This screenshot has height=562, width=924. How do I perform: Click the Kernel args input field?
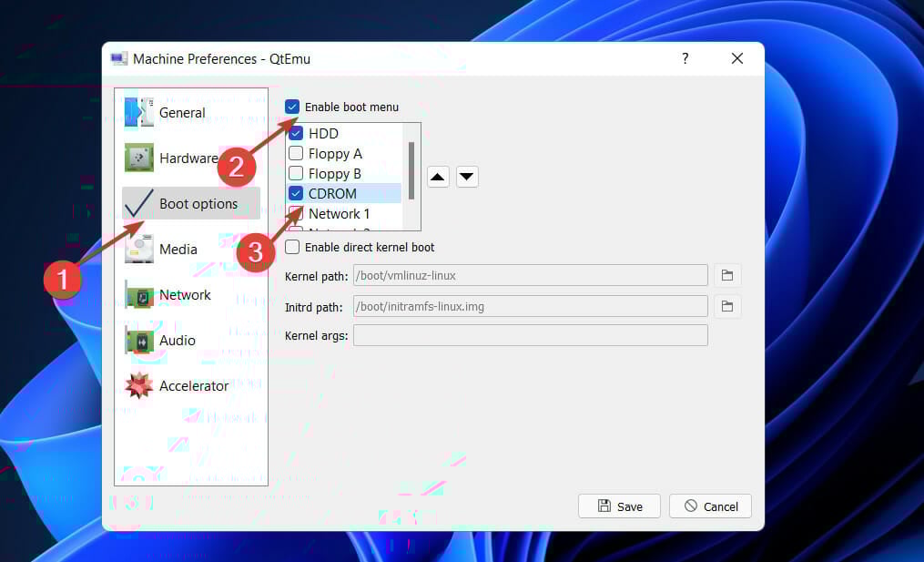531,335
